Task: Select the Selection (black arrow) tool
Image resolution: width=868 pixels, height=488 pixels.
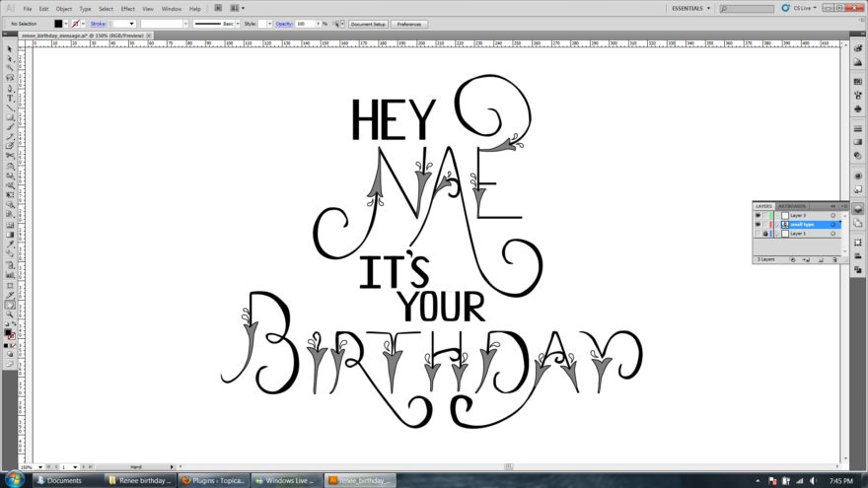Action: [10, 49]
